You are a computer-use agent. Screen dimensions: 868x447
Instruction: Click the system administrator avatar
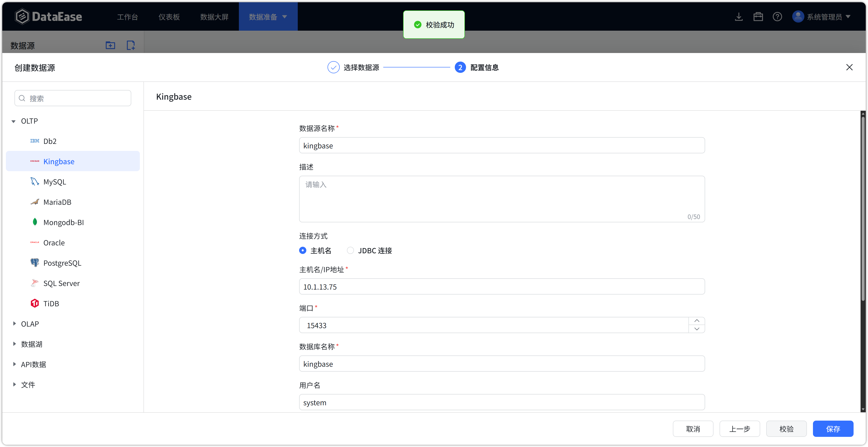click(x=798, y=16)
